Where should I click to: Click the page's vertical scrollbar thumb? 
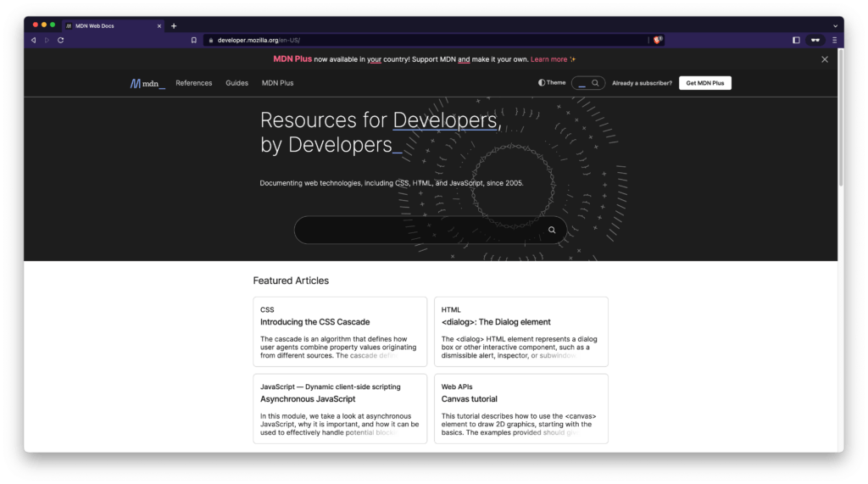click(840, 118)
